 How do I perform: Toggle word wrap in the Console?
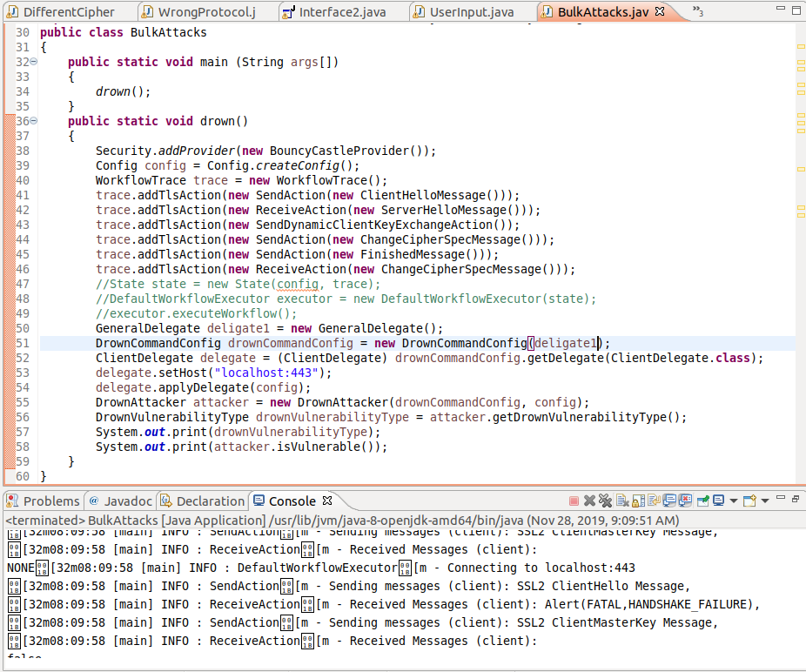[654, 502]
